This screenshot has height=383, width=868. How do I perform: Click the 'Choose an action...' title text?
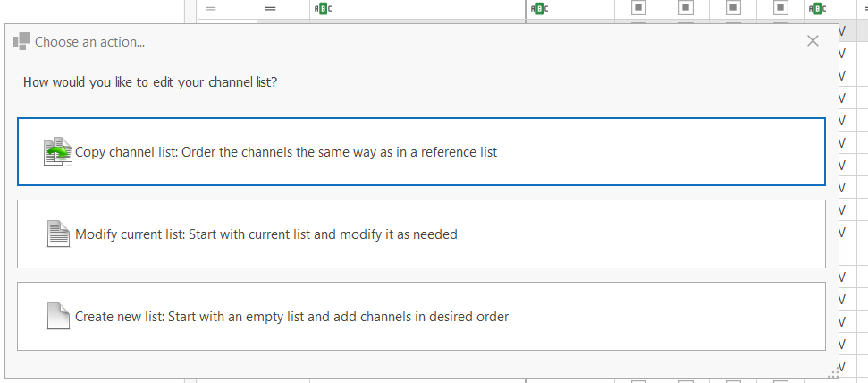(89, 41)
